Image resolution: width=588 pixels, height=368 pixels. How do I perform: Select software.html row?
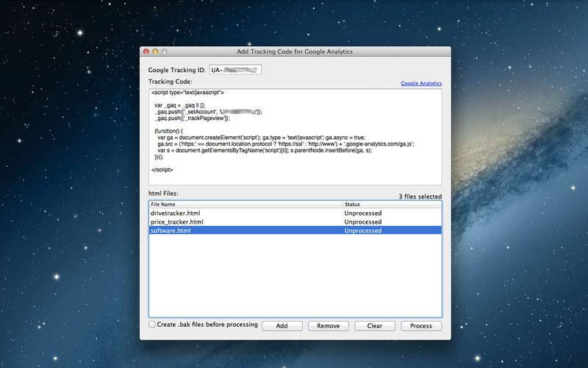(x=295, y=230)
